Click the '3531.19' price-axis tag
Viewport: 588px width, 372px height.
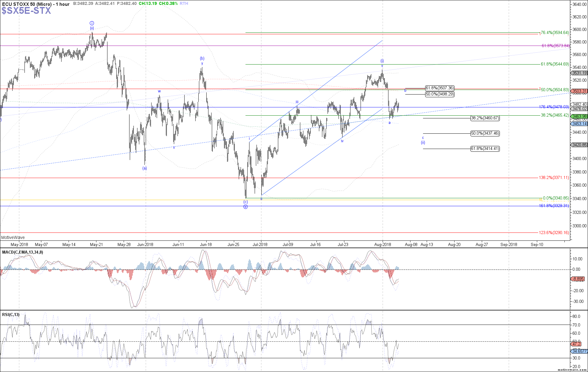click(579, 73)
